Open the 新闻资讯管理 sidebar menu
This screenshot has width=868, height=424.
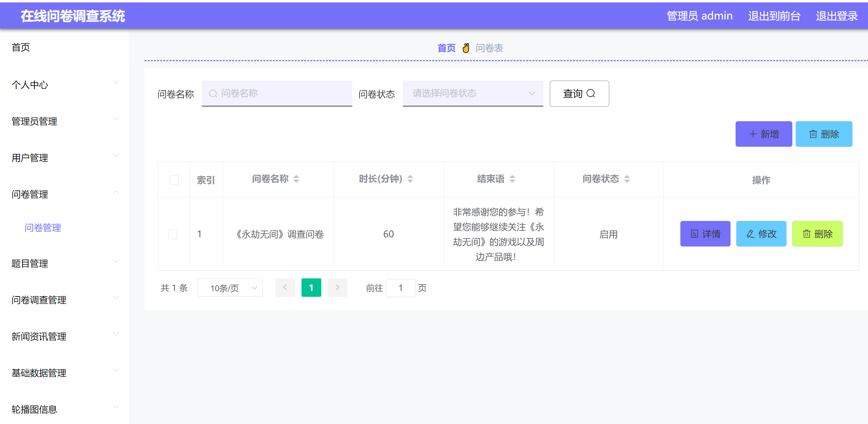tap(39, 336)
